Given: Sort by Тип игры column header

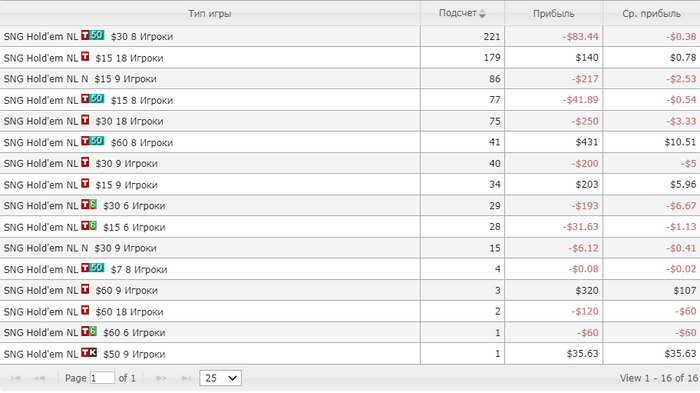Looking at the screenshot, I should 210,13.
